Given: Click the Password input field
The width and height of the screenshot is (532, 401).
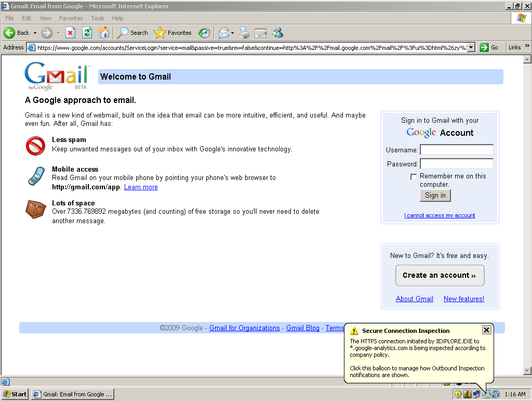Looking at the screenshot, I should click(457, 164).
